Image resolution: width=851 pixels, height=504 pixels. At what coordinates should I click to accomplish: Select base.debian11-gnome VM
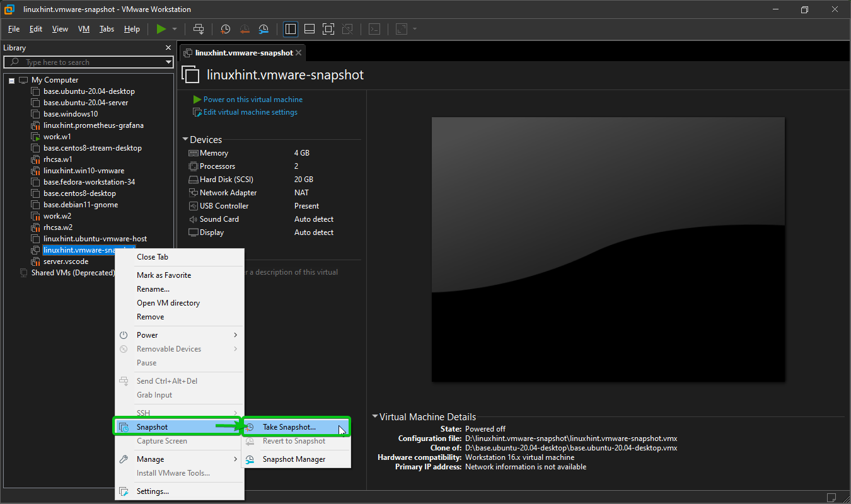click(81, 205)
